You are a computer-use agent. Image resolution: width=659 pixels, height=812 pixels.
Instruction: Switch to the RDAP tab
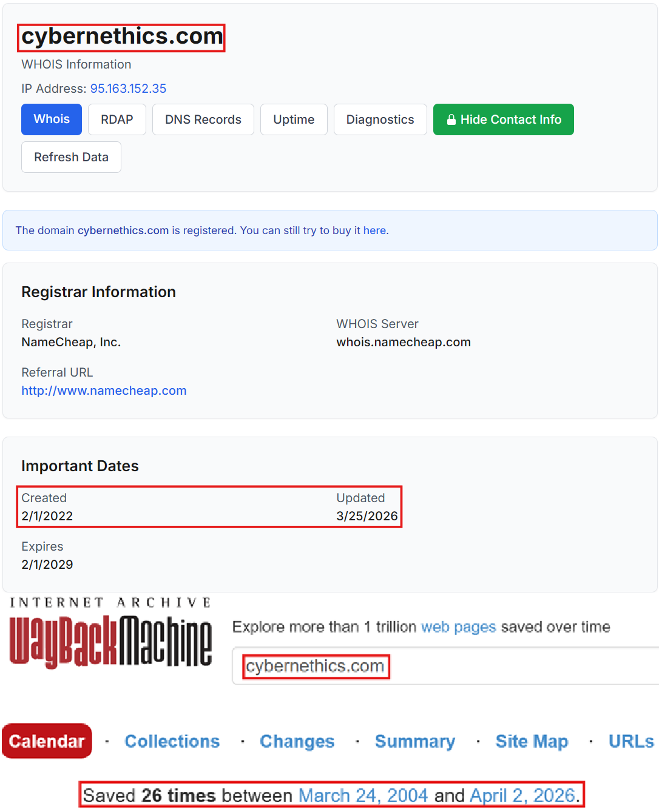coord(117,119)
